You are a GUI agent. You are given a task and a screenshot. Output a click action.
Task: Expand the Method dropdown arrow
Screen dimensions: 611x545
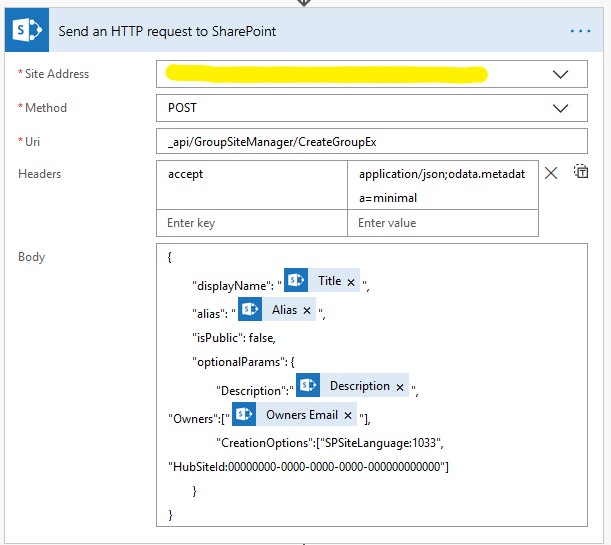(x=560, y=108)
